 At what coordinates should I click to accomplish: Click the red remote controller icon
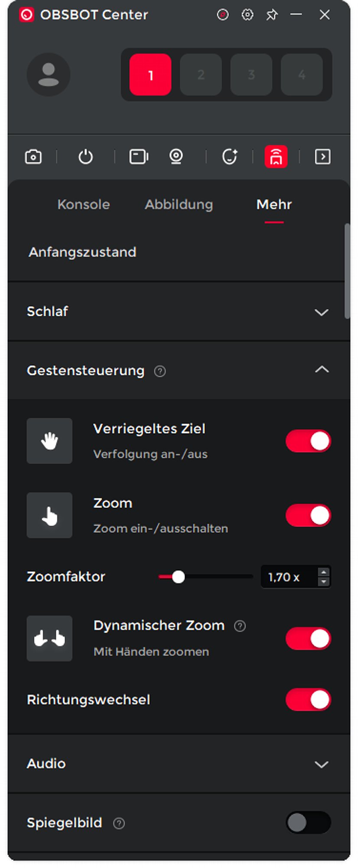pos(276,157)
